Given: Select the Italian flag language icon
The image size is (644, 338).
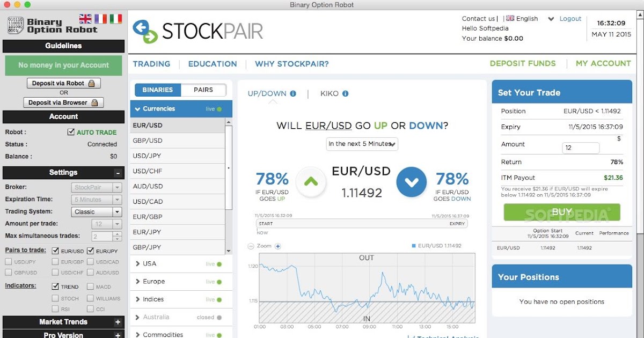Looking at the screenshot, I should tap(115, 19).
